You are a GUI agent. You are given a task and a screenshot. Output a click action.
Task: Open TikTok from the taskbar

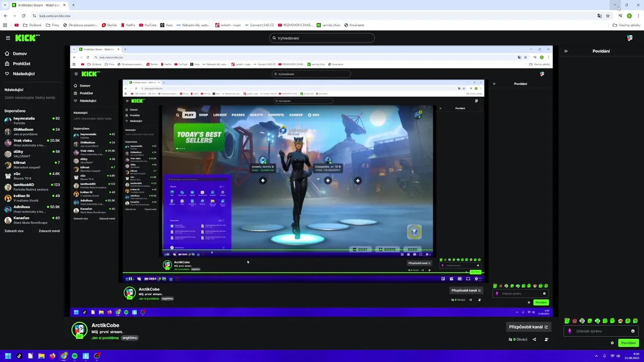19,356
